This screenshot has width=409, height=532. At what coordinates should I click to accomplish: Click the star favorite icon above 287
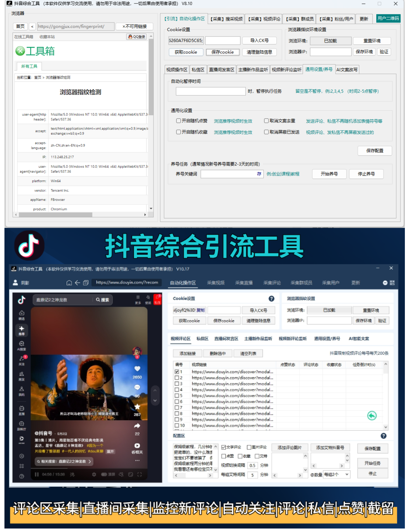tap(137, 407)
